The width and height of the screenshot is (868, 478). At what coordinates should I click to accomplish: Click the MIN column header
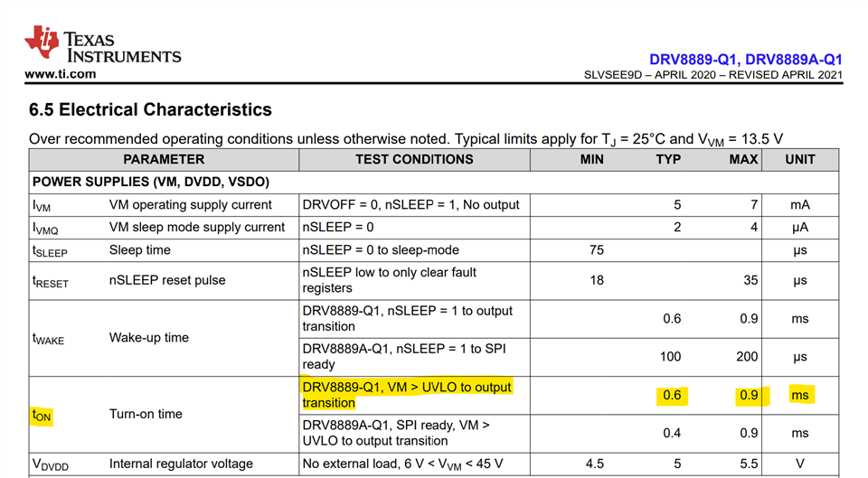tap(591, 159)
